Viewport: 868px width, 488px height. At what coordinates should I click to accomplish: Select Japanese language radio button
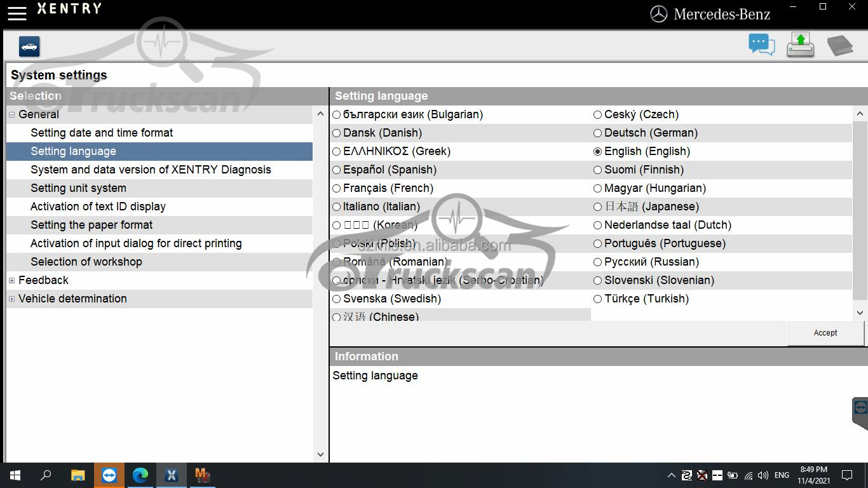597,207
